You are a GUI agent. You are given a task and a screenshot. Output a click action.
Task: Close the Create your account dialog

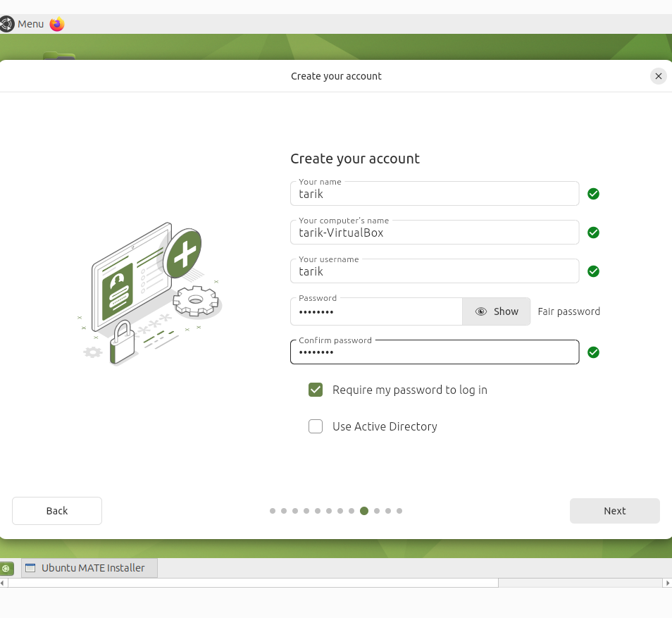(659, 76)
